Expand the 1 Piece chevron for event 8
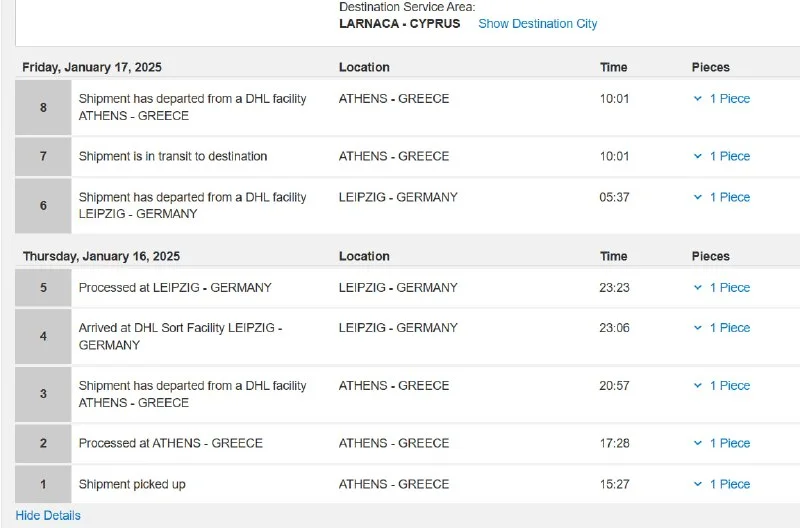Image resolution: width=800 pixels, height=528 pixels. click(x=698, y=99)
